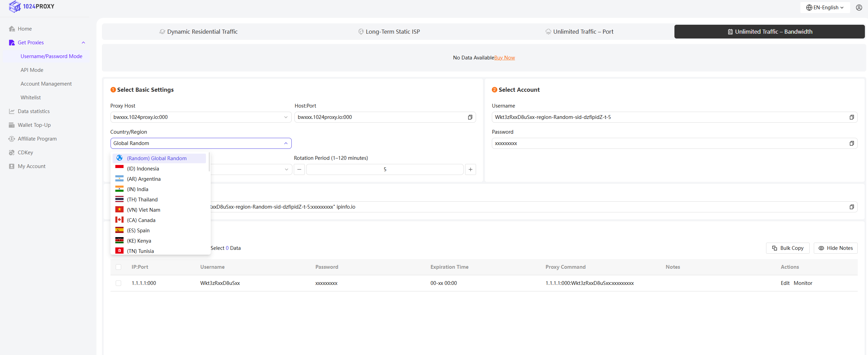
Task: Click the 1024PROXY logo
Action: coord(32,6)
